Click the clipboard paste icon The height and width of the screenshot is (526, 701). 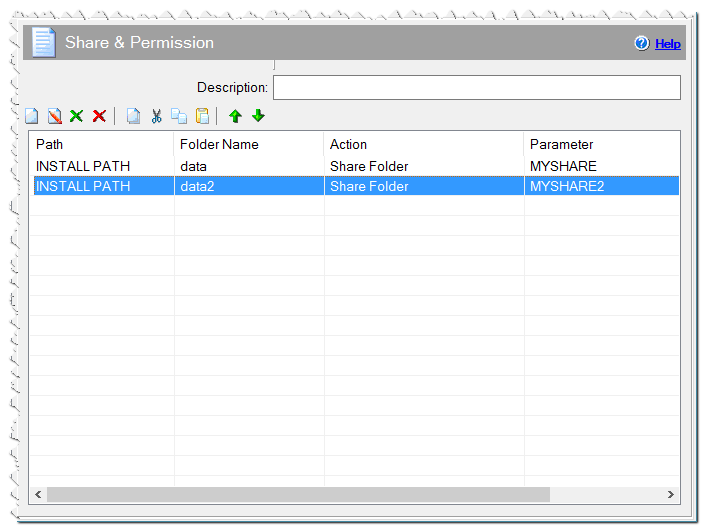point(203,116)
